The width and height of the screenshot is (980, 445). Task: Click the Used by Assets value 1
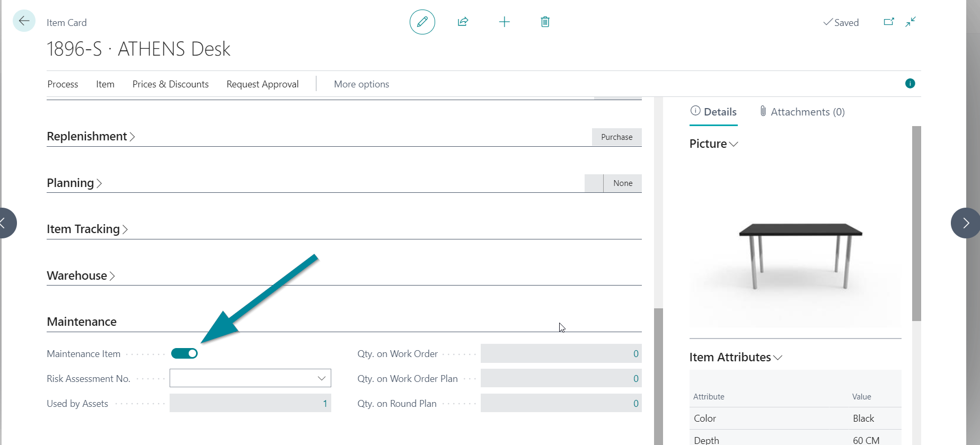pyautogui.click(x=250, y=403)
